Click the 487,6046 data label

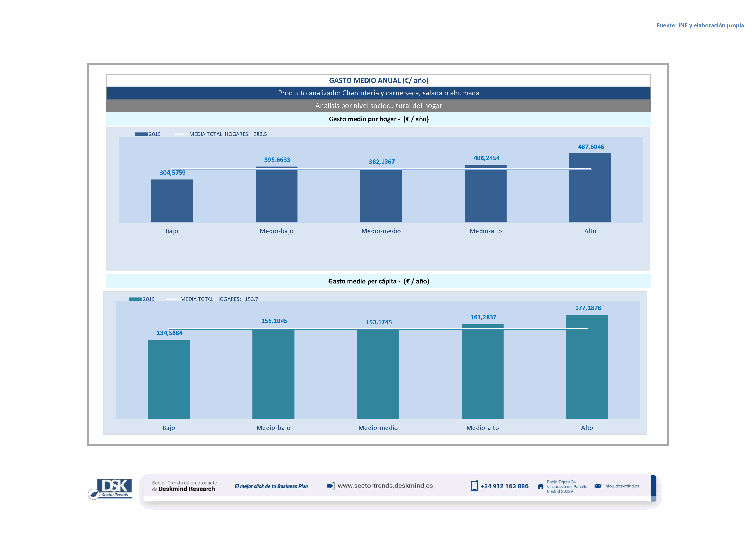tap(591, 147)
